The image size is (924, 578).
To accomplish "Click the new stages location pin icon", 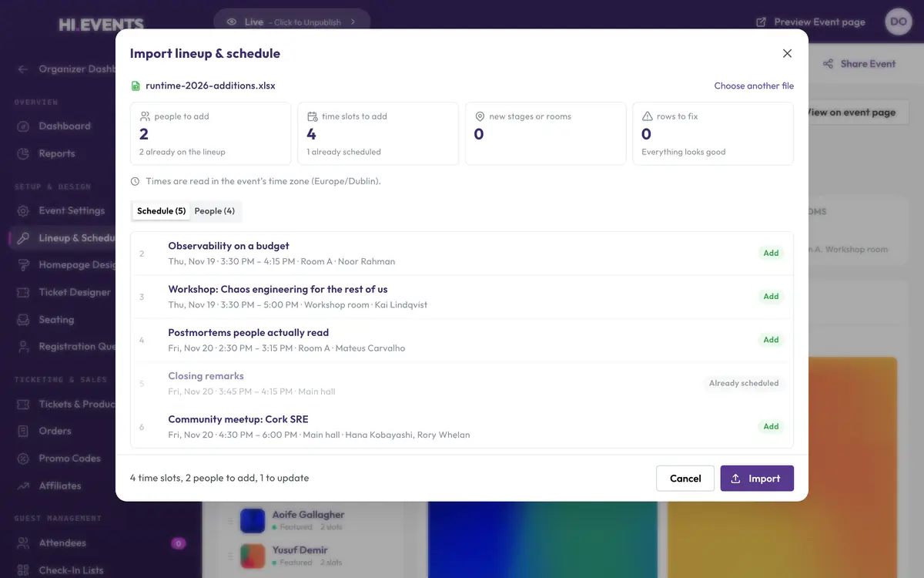I will [480, 116].
